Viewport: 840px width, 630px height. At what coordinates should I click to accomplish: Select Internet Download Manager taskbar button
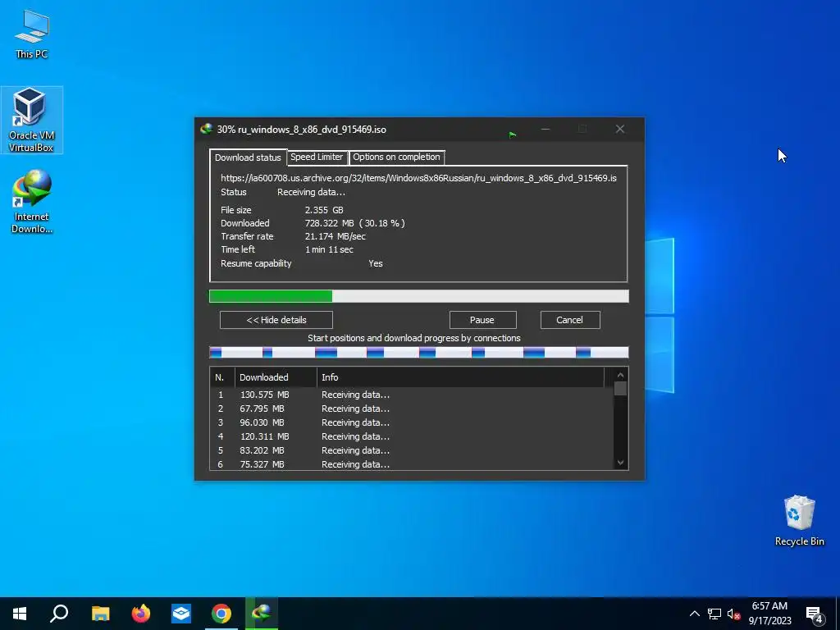262,614
